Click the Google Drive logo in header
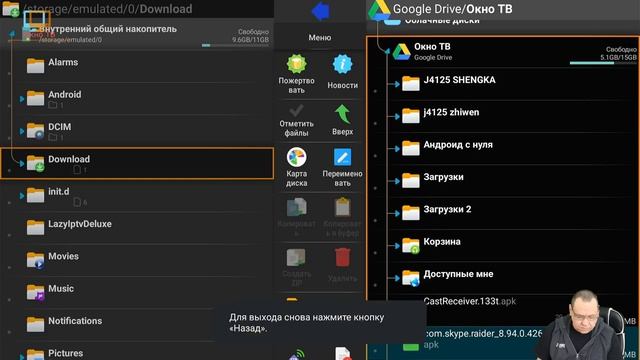Screen dimensions: 640x360 [379, 10]
